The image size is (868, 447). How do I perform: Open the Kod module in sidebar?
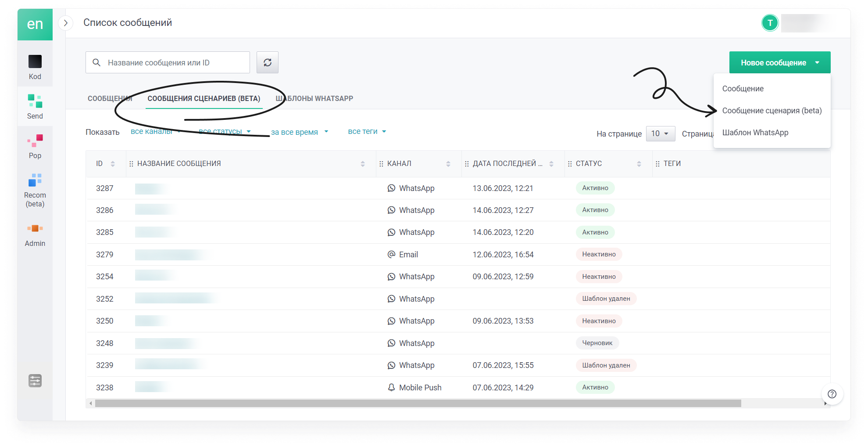point(35,67)
